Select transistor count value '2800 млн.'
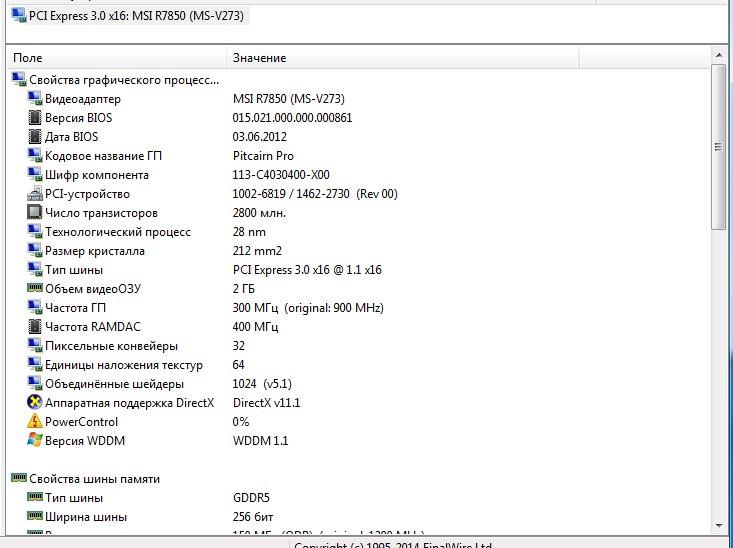This screenshot has width=733, height=548. 259,213
